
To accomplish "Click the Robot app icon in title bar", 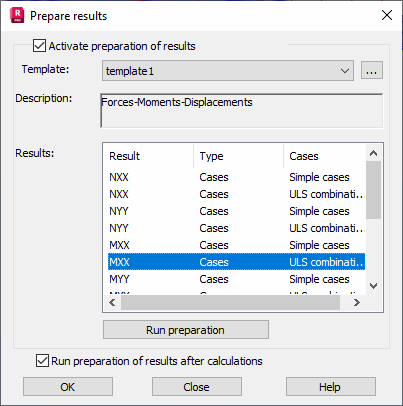I will click(17, 15).
